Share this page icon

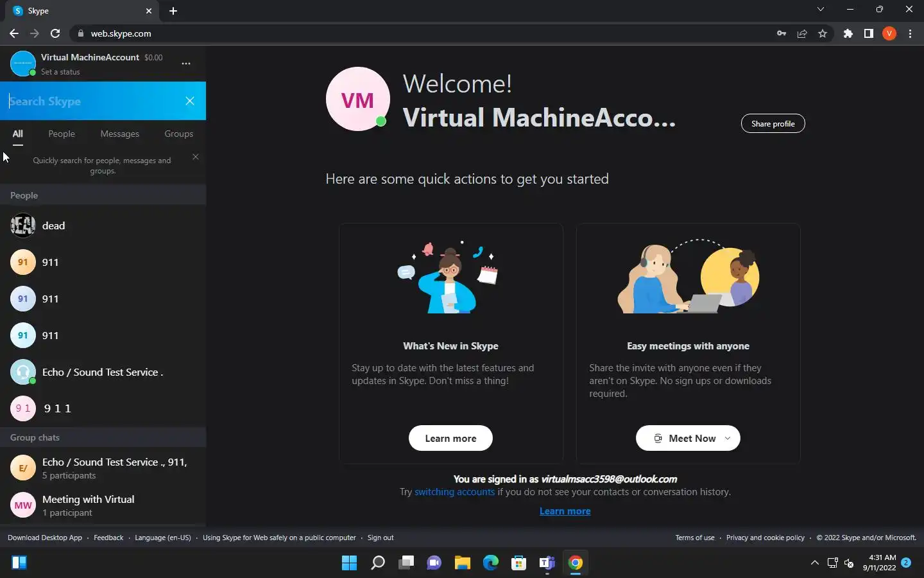[x=802, y=33]
